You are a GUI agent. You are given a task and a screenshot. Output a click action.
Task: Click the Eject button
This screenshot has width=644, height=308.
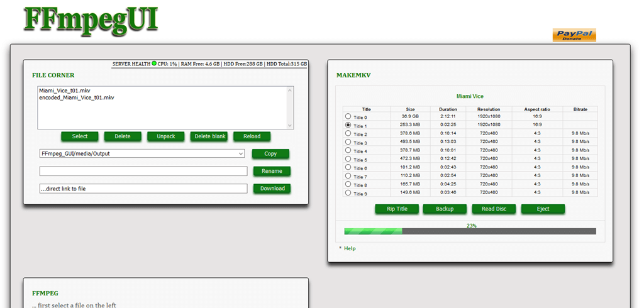coord(543,209)
